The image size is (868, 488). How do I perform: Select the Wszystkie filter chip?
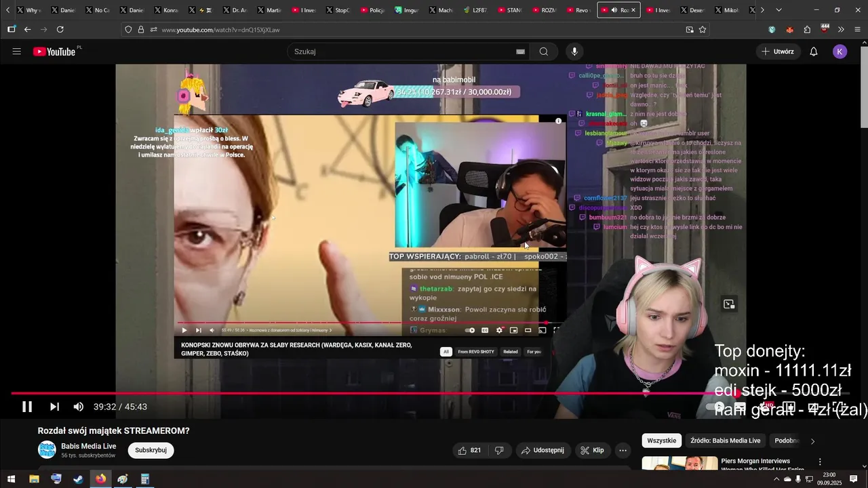click(661, 441)
